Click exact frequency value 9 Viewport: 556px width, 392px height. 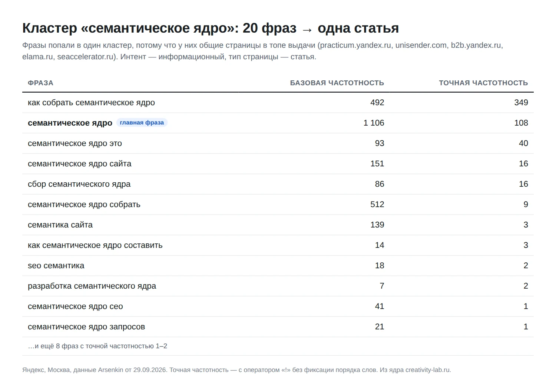(526, 205)
